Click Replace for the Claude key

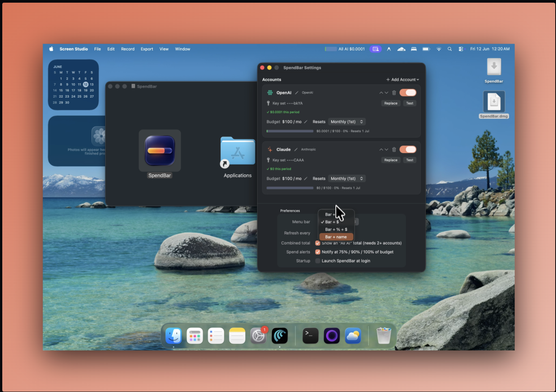(x=391, y=160)
